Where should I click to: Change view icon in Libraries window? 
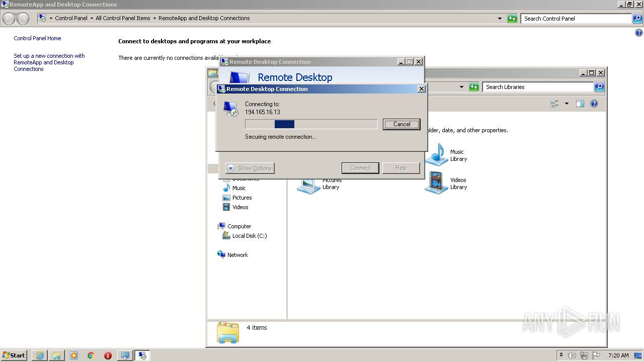(x=555, y=104)
